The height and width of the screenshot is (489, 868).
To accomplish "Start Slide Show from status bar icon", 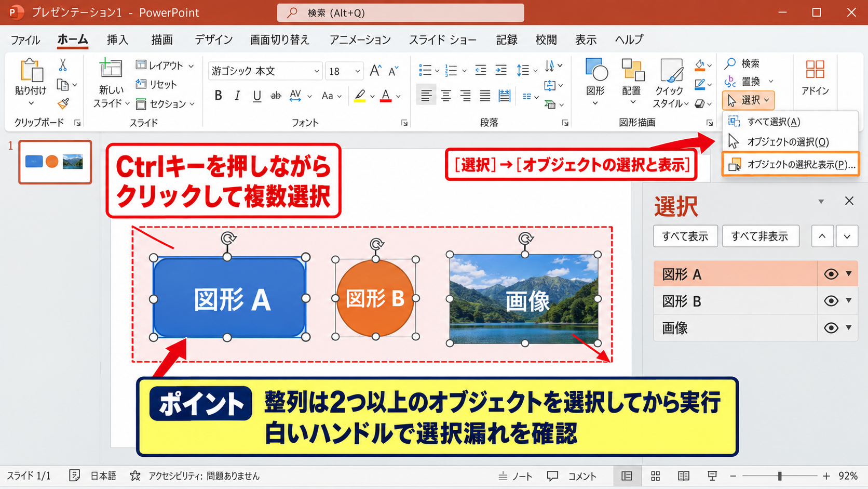I will 712,476.
